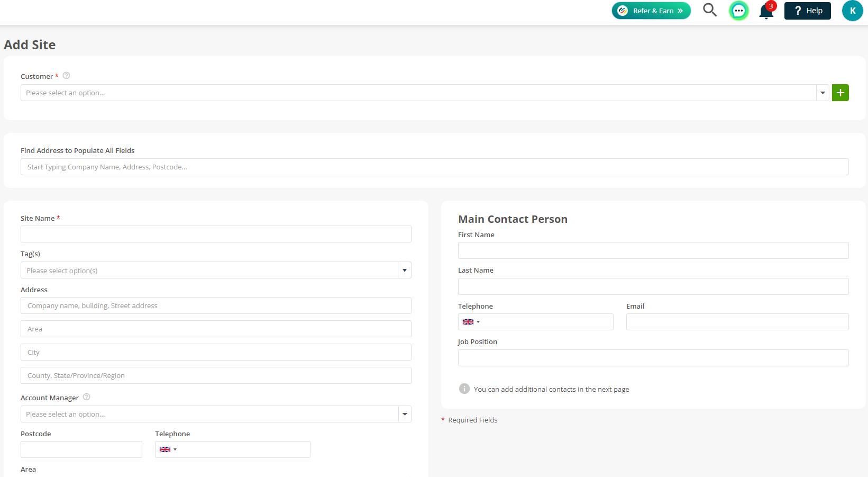This screenshot has height=477, width=868.
Task: Click the 'Find Address to Populate All Fields' label
Action: coord(78,150)
